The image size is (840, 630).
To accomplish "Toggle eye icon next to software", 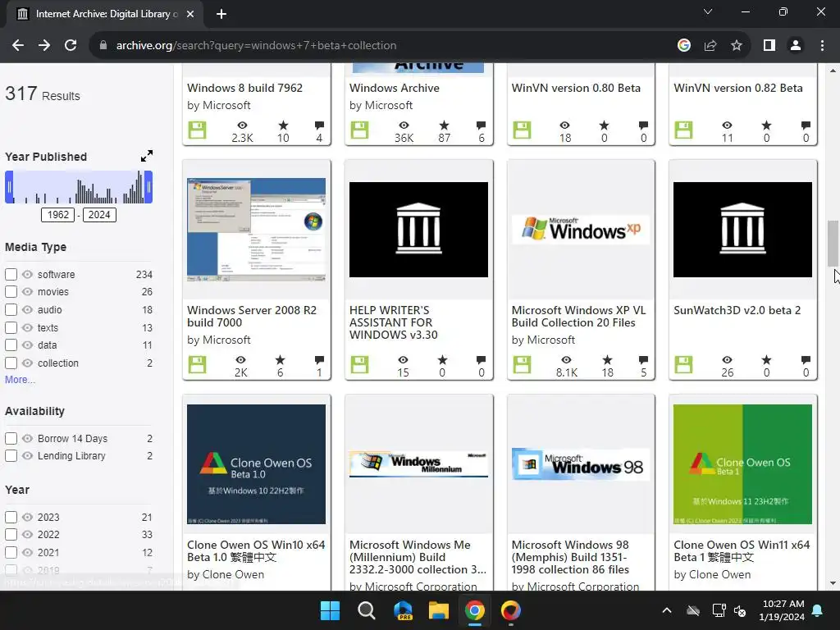I will point(27,274).
